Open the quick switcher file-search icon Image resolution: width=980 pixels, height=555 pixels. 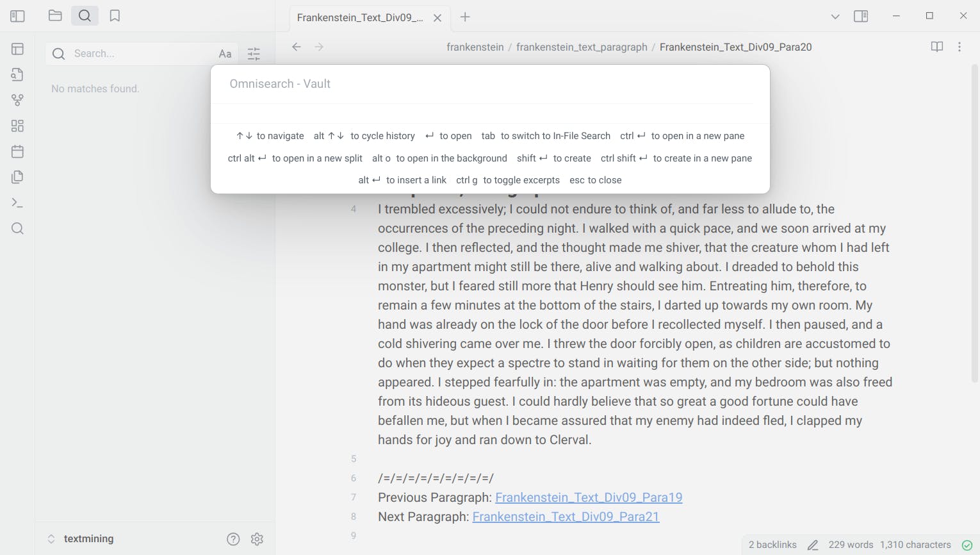point(17,74)
